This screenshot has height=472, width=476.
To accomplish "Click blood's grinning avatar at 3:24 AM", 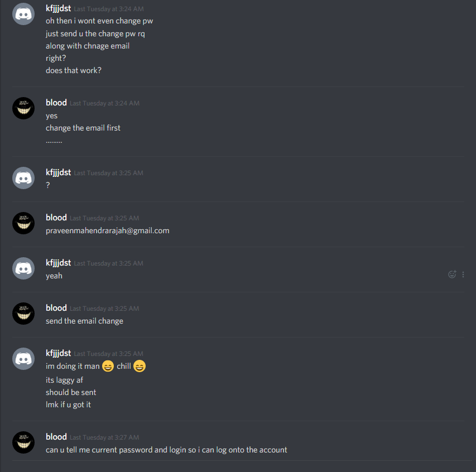I will (x=23, y=108).
